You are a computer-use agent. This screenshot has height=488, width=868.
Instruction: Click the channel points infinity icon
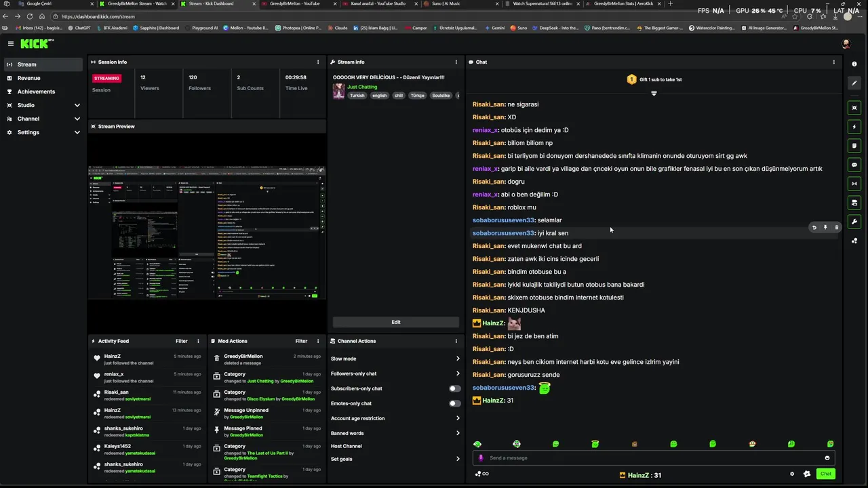[482, 474]
